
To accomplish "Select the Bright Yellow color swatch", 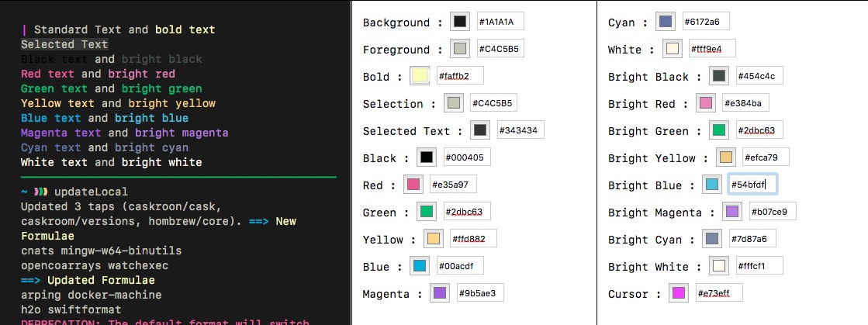I will coord(725,157).
